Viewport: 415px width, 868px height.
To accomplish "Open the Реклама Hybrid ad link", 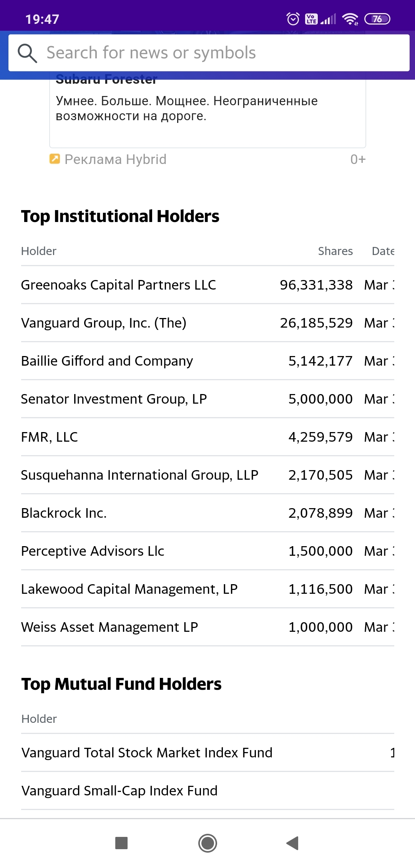I will (115, 159).
